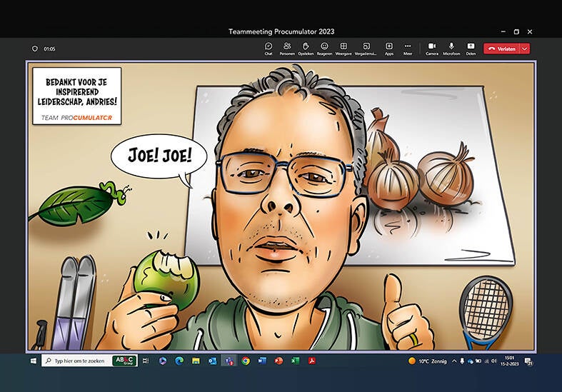Show the Personen participants list
This screenshot has height=392, width=562.
(x=287, y=48)
